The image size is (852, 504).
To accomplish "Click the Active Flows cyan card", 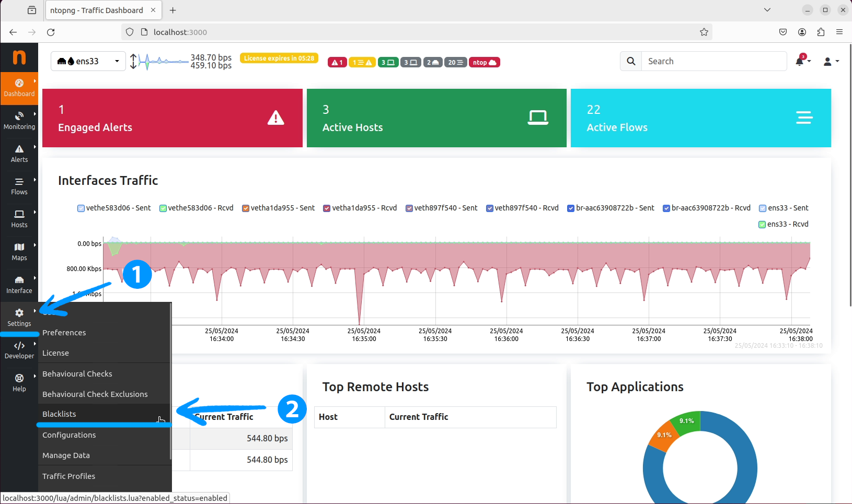I will point(700,118).
